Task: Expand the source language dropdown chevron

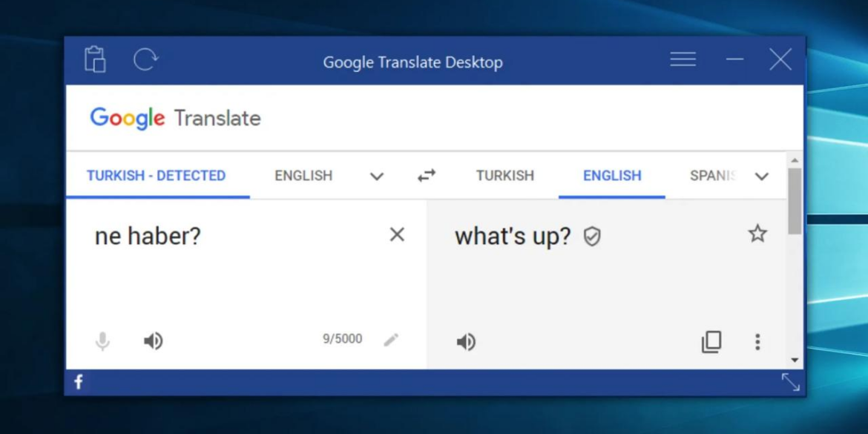Action: click(377, 177)
